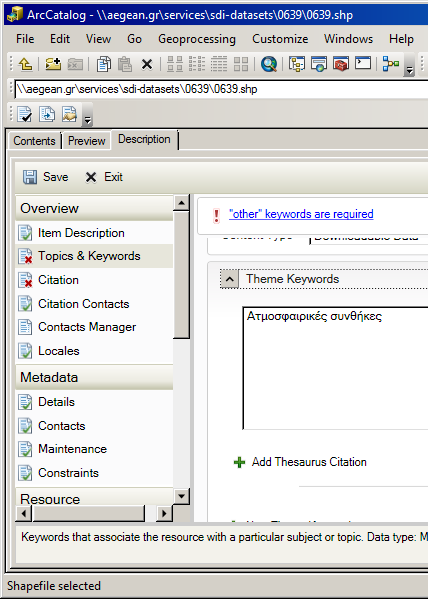This screenshot has height=599, width=428.
Task: Open the ArcToolbox window
Action: point(341,64)
